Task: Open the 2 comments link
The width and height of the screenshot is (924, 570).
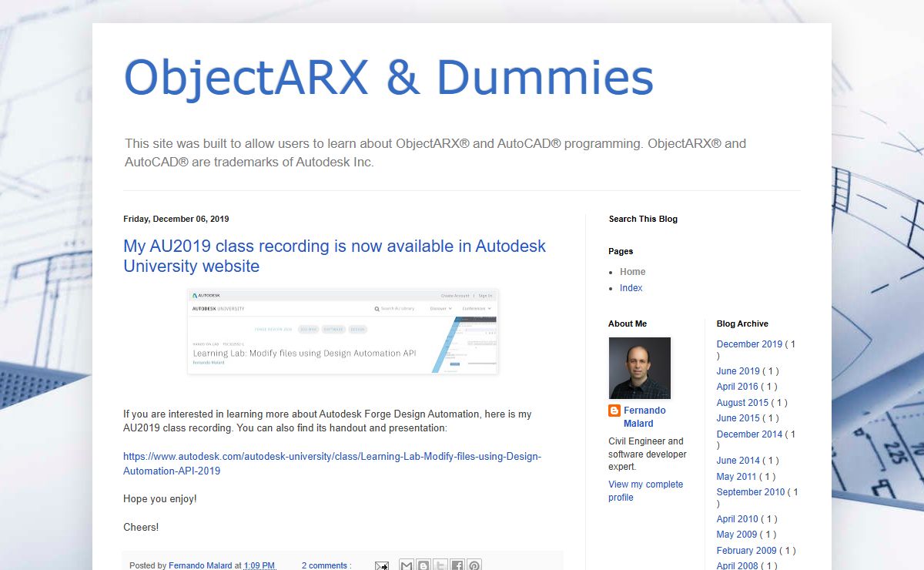Action: coord(326,565)
